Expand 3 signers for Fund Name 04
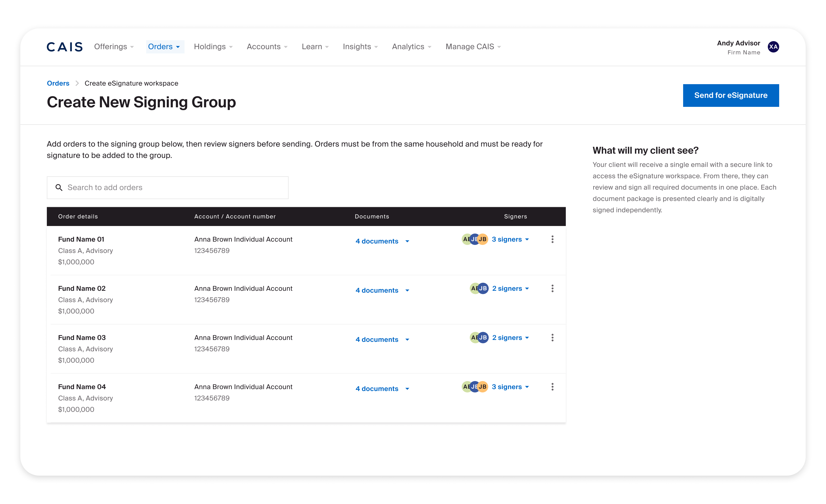 (510, 387)
